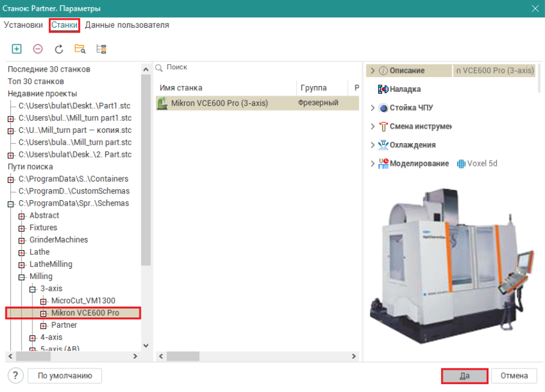Image resolution: width=545 pixels, height=392 pixels.
Task: Switch to the Установки tab
Action: (x=23, y=25)
